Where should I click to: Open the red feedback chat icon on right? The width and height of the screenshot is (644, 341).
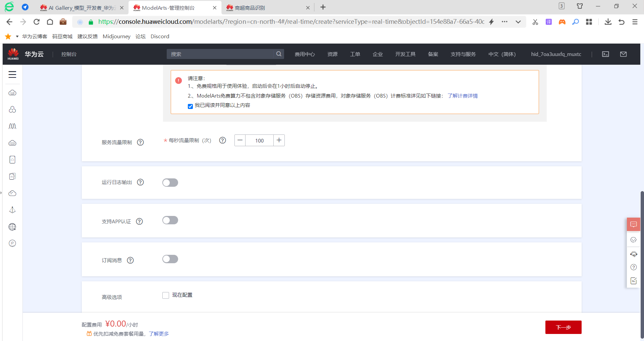[x=634, y=224]
